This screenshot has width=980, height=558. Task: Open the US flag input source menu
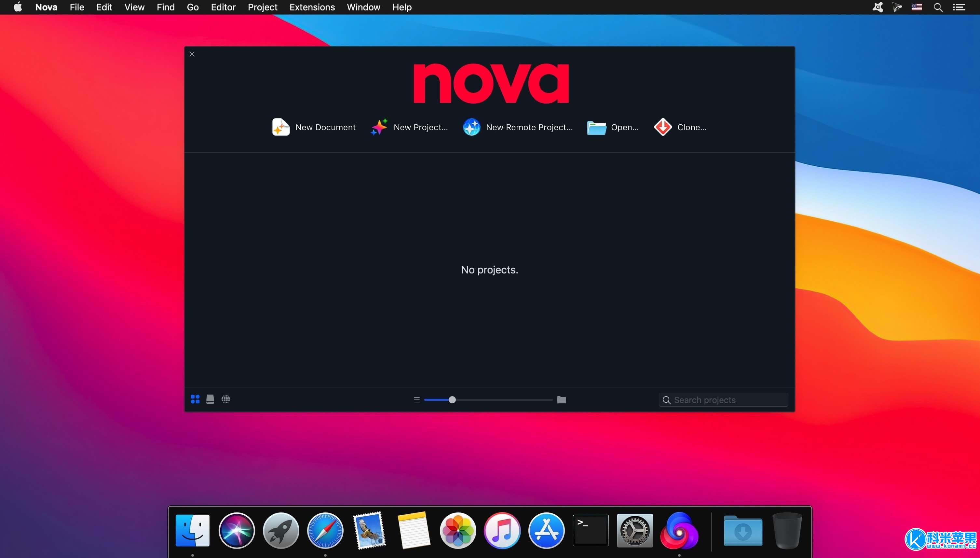[917, 7]
